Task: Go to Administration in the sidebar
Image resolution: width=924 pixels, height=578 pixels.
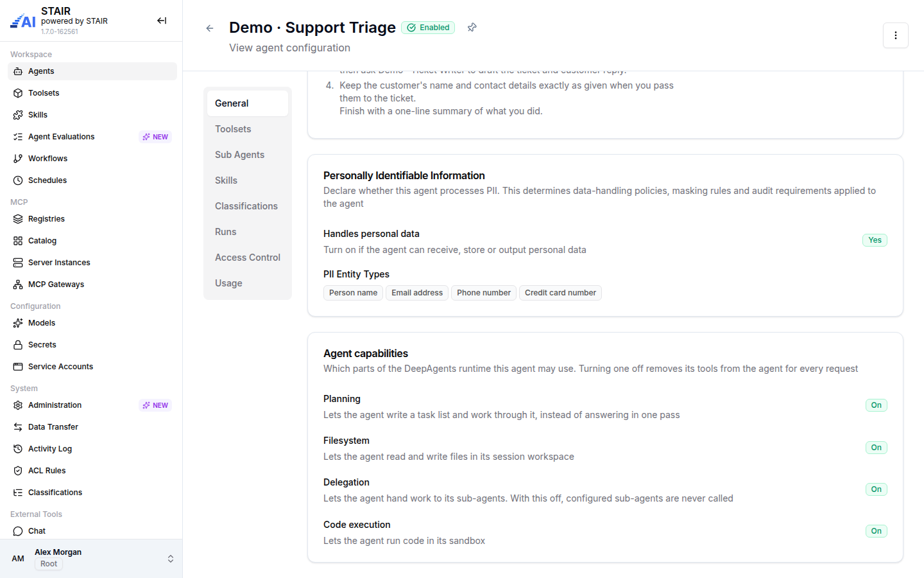Action: [x=92, y=405]
